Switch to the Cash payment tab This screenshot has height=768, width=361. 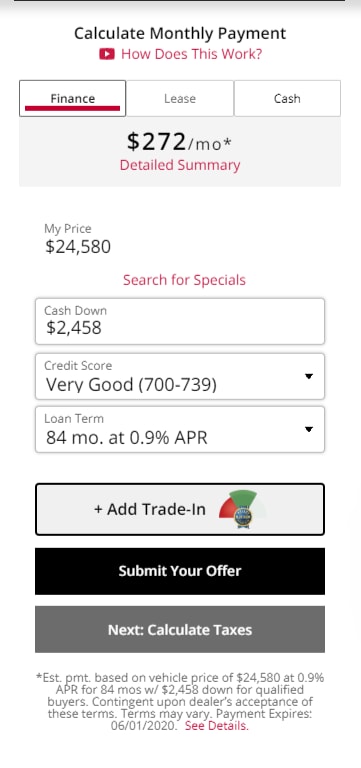[287, 98]
